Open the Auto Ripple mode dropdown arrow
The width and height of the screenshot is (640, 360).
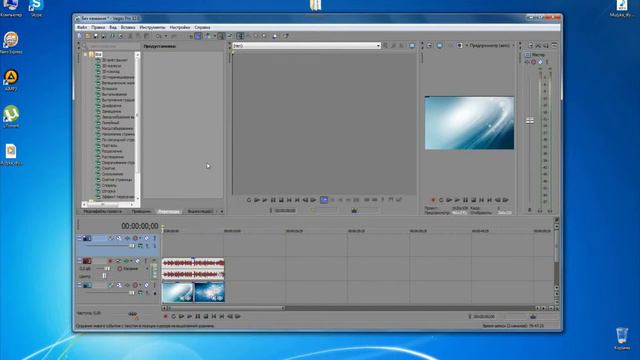pos(215,36)
